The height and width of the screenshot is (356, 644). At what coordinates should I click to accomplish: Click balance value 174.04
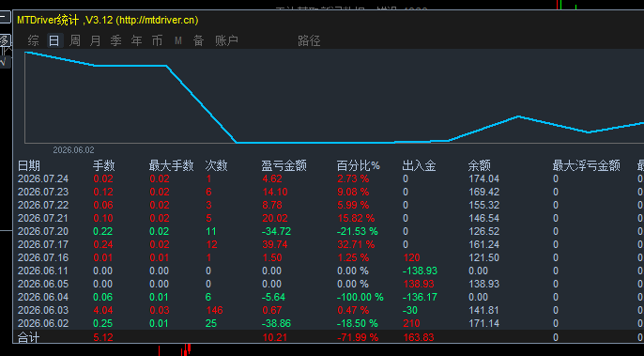click(483, 178)
